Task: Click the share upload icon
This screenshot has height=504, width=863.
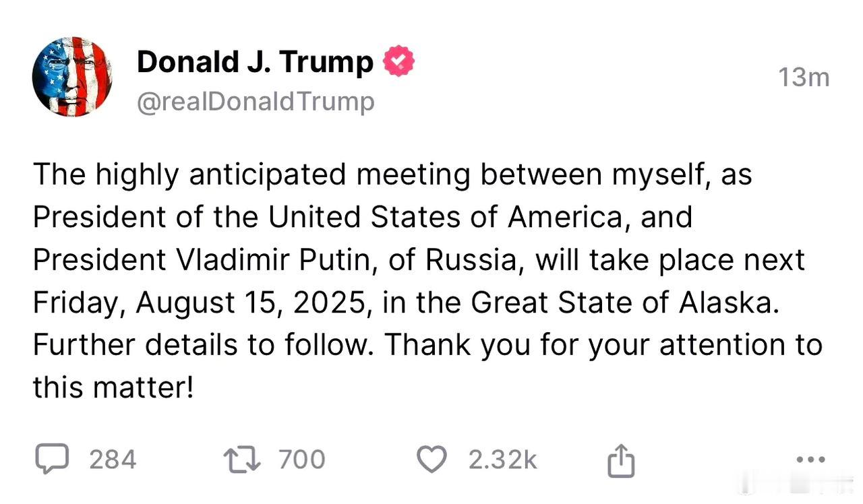Action: (621, 460)
